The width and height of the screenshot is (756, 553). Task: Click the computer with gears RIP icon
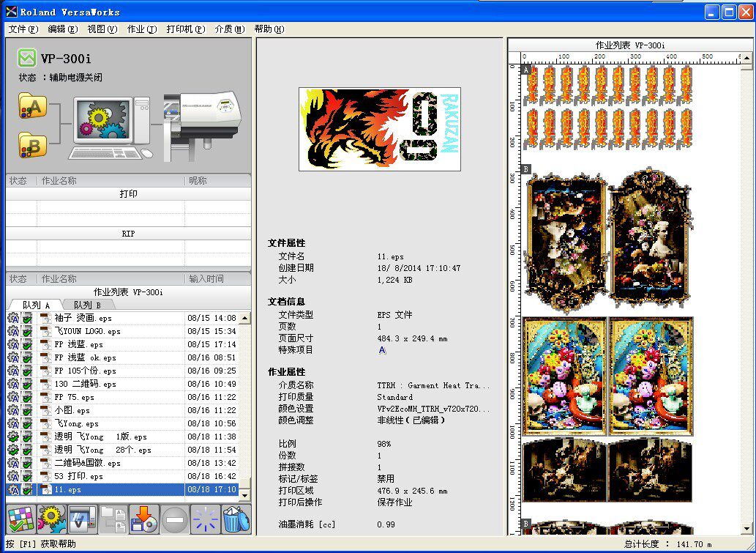pos(112,128)
